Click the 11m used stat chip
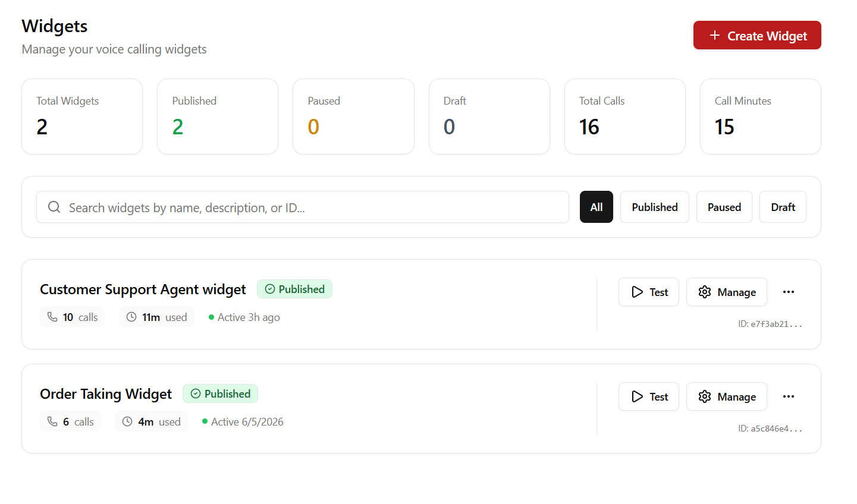The width and height of the screenshot is (857, 504). [x=156, y=317]
